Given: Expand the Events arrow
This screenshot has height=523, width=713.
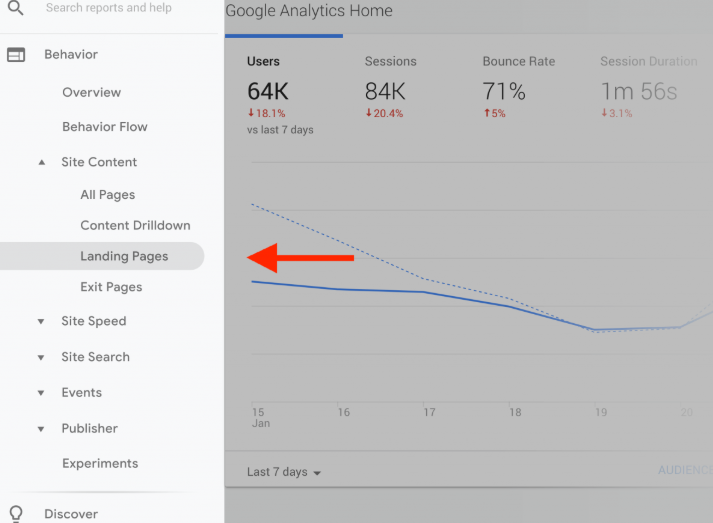Looking at the screenshot, I should tap(41, 393).
